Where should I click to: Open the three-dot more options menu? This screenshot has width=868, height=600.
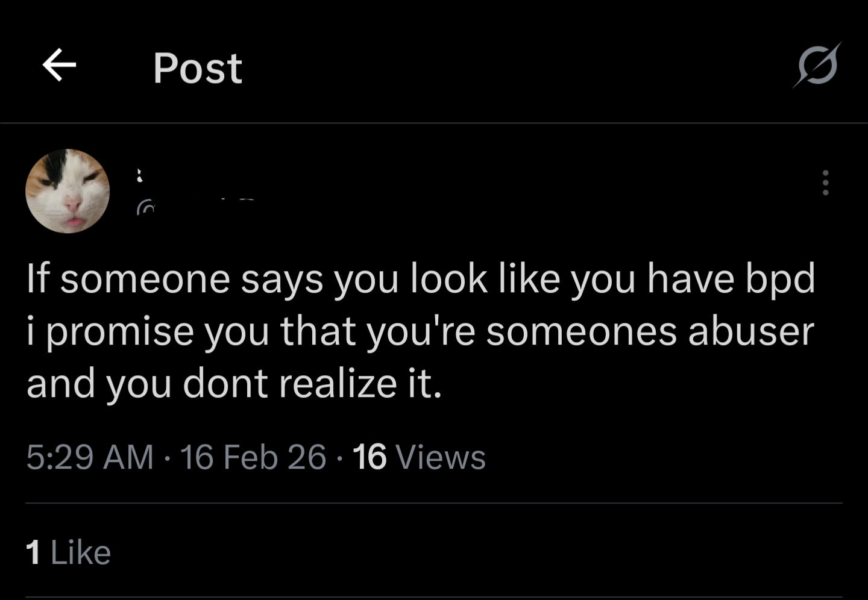(825, 182)
